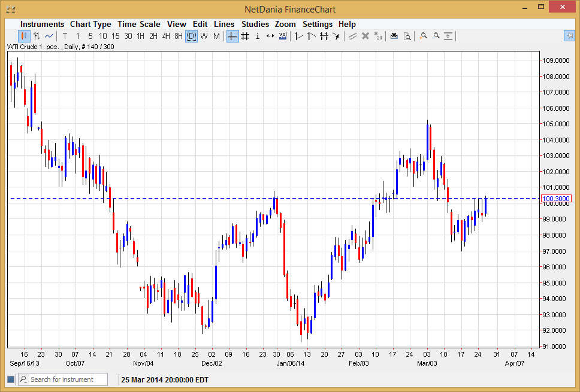Open the Chart Type menu

[90, 24]
